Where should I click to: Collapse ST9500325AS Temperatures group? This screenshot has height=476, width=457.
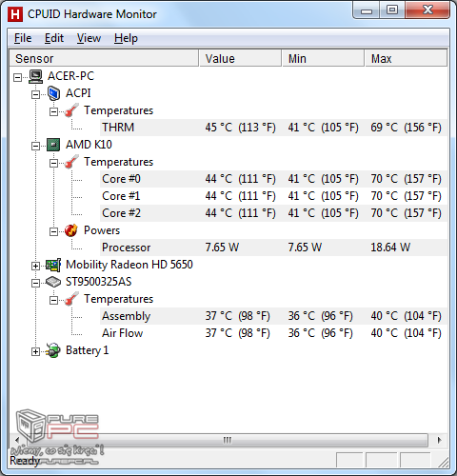point(53,300)
